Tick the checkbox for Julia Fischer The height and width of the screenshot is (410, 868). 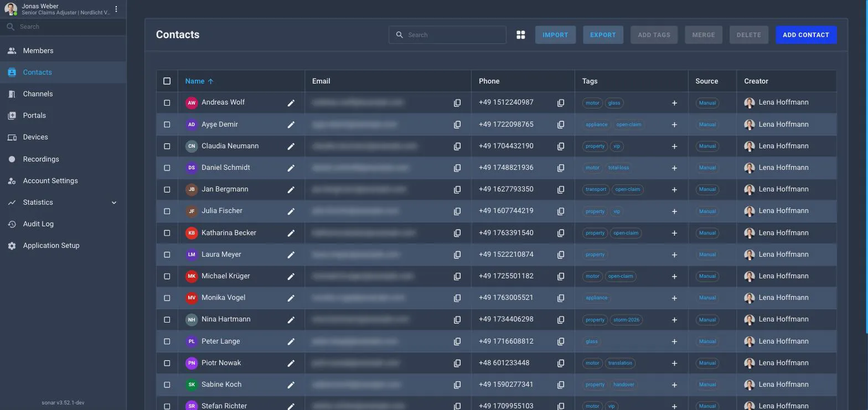(x=167, y=211)
